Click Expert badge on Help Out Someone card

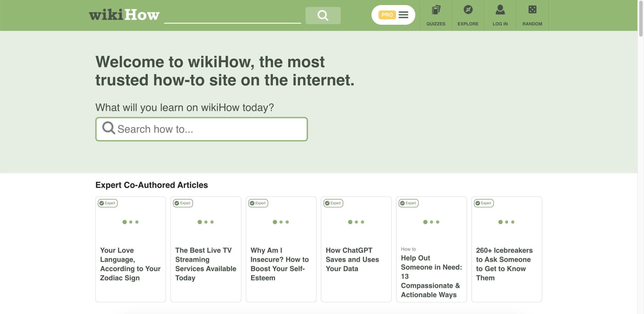(x=409, y=203)
